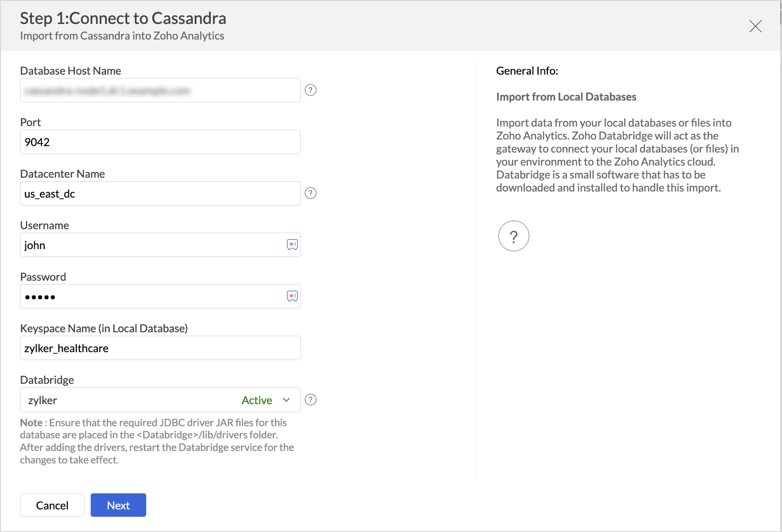Screen dimensions: 782x532
Task: Click help icon beside Database Host Name
Action: click(311, 90)
